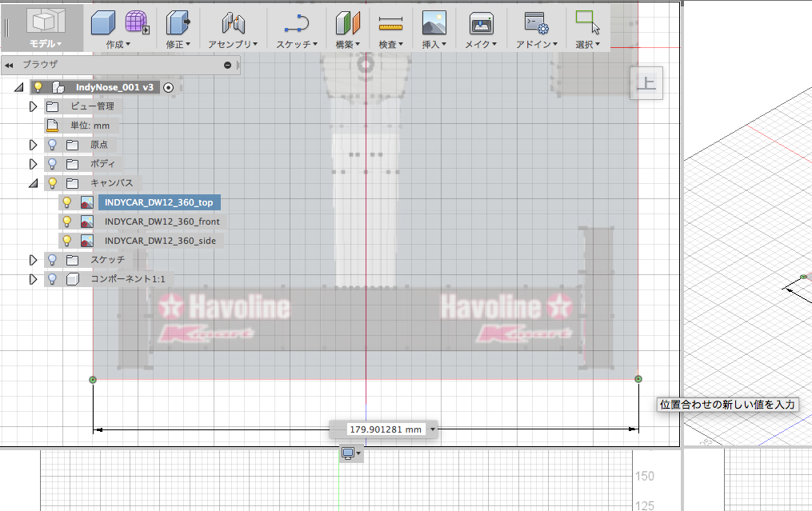Click the construct plane icon
The image size is (812, 511).
347,22
